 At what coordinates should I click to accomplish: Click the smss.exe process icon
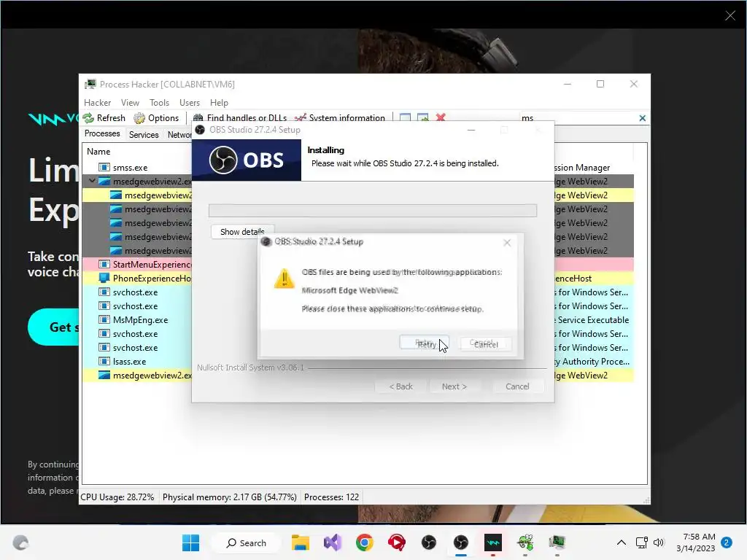pos(104,167)
